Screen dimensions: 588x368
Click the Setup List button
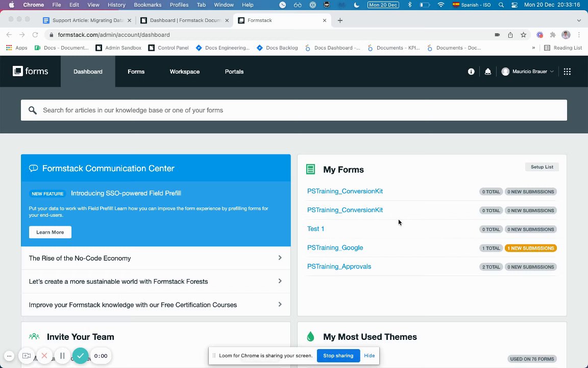(542, 167)
